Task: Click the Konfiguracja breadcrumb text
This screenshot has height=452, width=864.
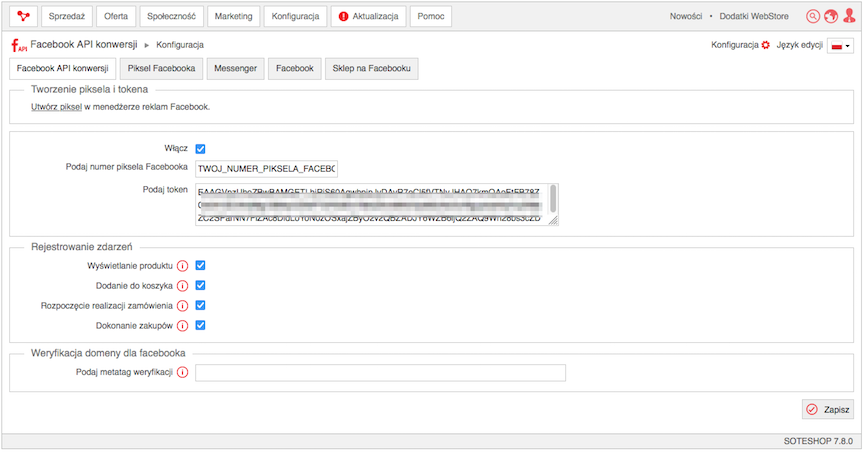Action: [180, 45]
